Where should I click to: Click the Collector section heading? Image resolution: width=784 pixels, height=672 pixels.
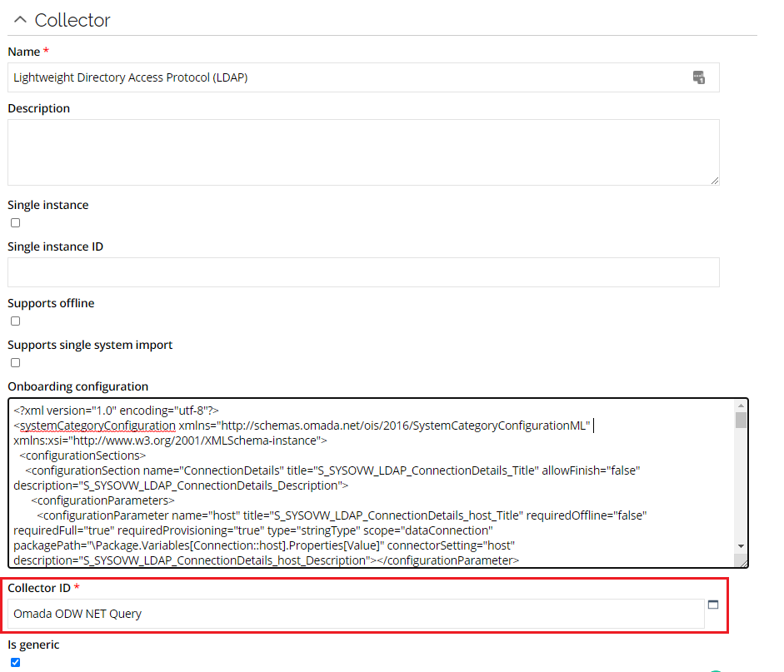72,20
